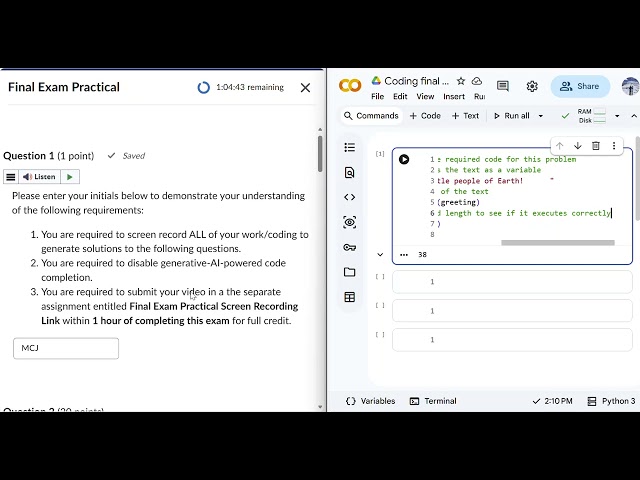Collapse the cell output chevron

380,255
